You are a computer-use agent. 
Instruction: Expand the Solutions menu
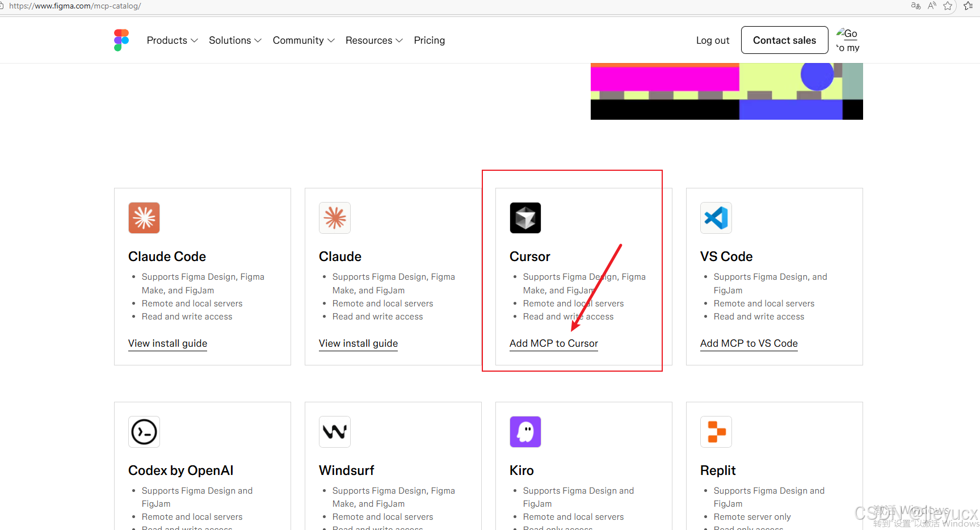[x=235, y=40]
